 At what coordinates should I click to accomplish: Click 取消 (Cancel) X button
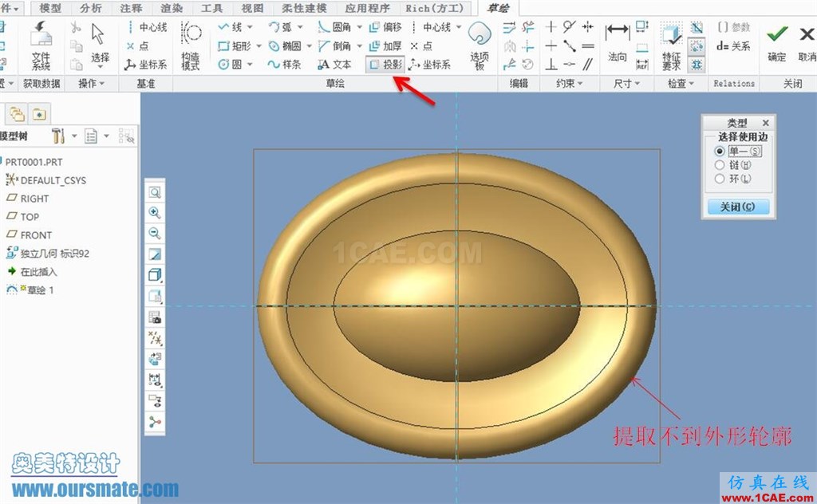(807, 44)
